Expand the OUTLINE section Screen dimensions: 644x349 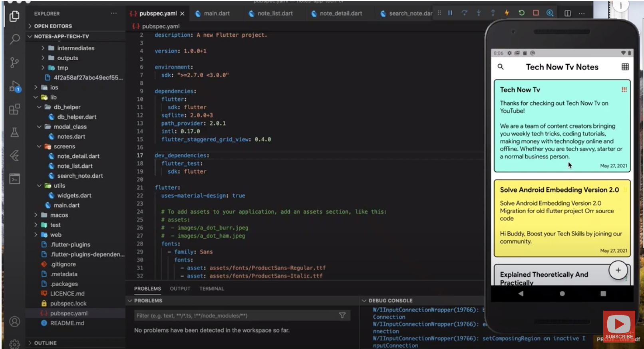pos(45,343)
